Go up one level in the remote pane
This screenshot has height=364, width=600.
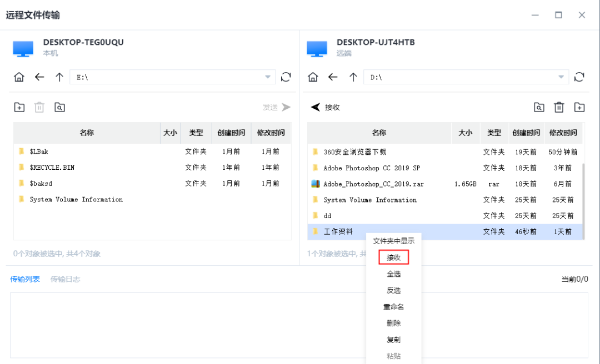pos(353,77)
